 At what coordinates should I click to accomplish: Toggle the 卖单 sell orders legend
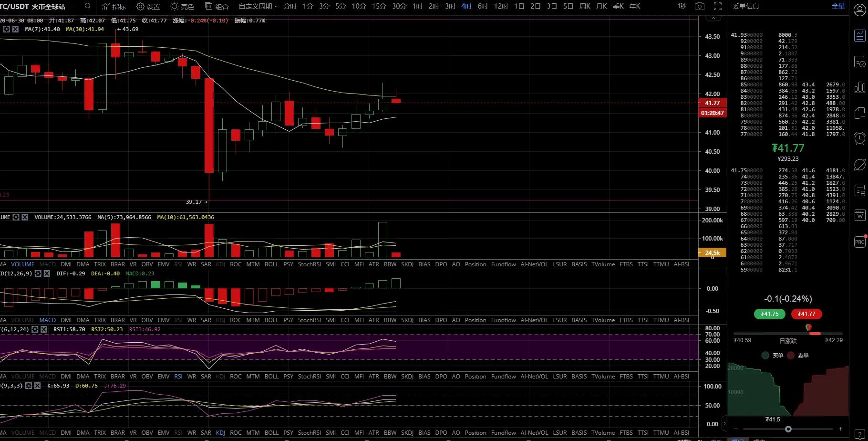[798, 356]
